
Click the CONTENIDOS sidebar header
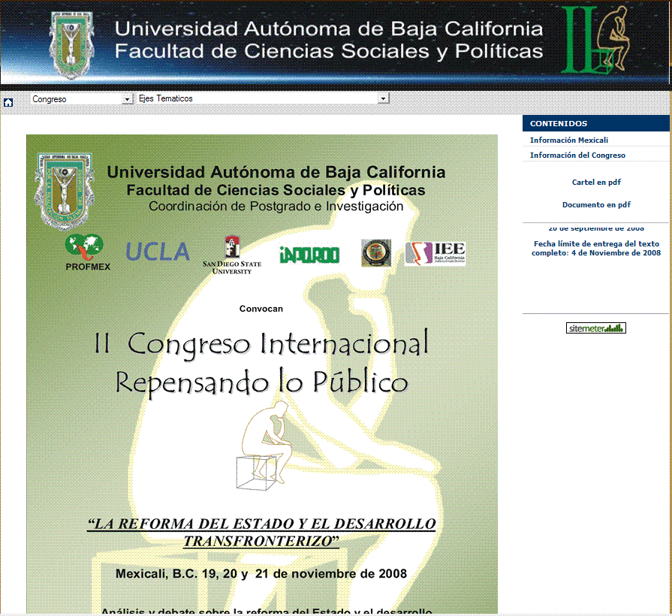coord(595,123)
